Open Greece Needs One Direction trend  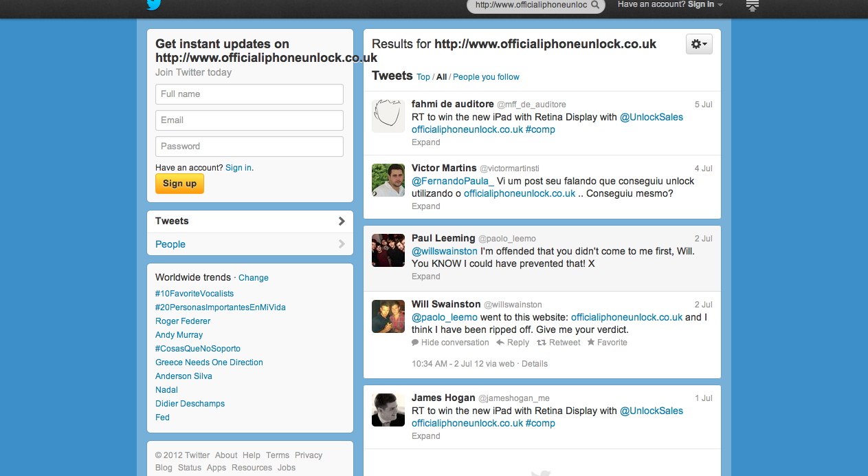point(209,363)
